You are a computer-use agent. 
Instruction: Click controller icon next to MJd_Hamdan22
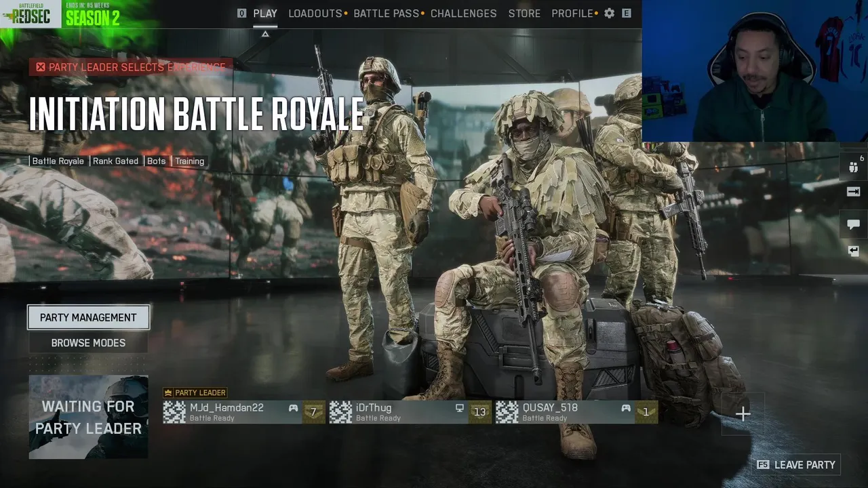pyautogui.click(x=293, y=408)
